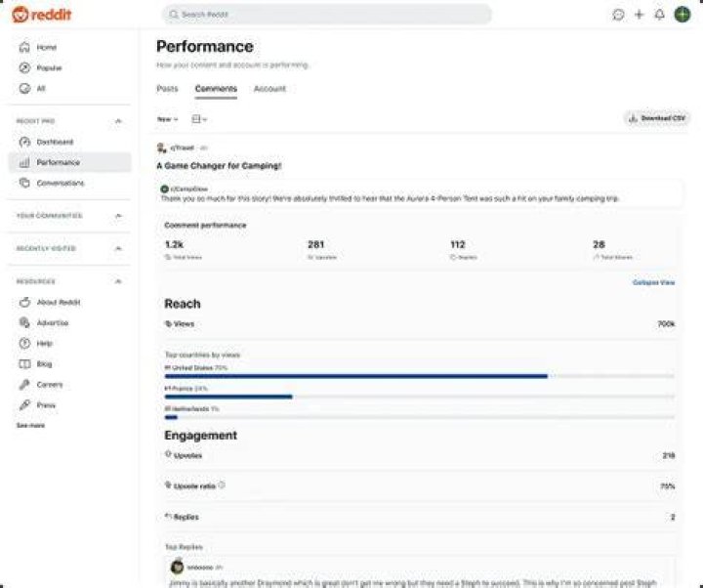
Task: Expand the Your Communities section
Action: (118, 216)
